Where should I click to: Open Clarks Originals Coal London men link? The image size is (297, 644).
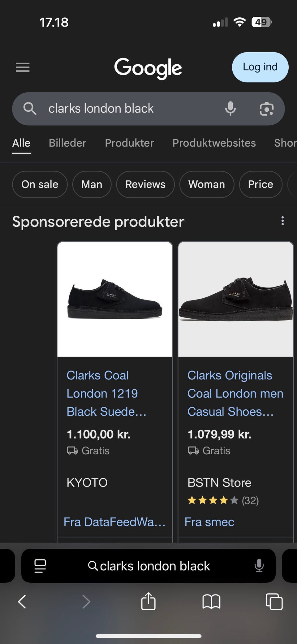[x=235, y=393]
